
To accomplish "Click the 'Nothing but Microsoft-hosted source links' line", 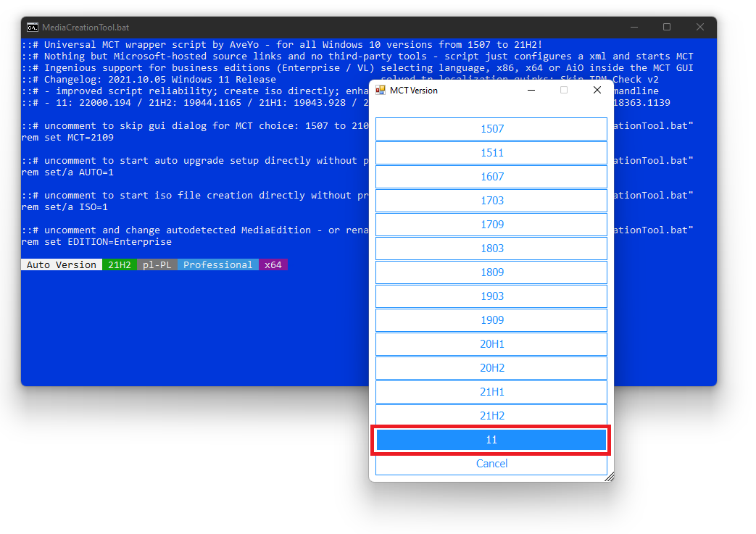I will click(x=357, y=57).
